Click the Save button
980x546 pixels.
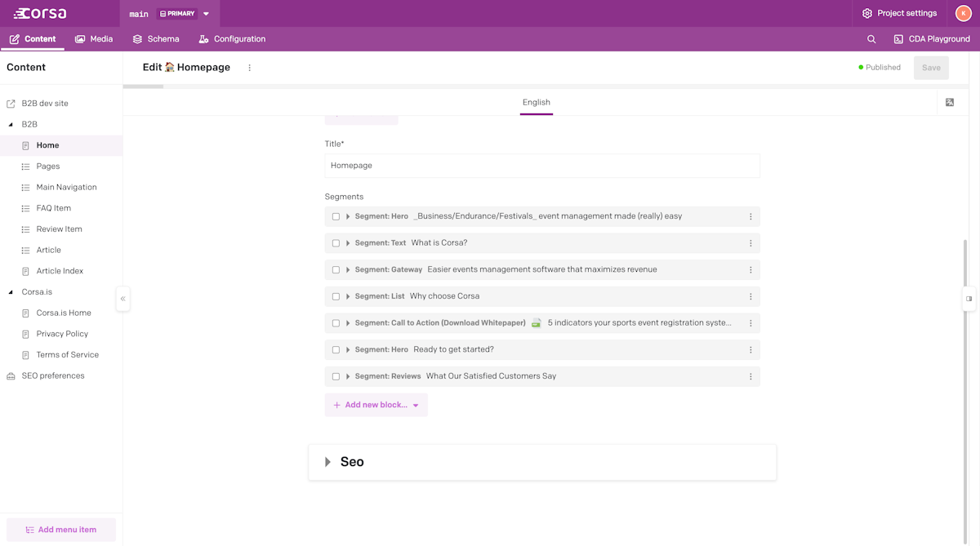931,68
